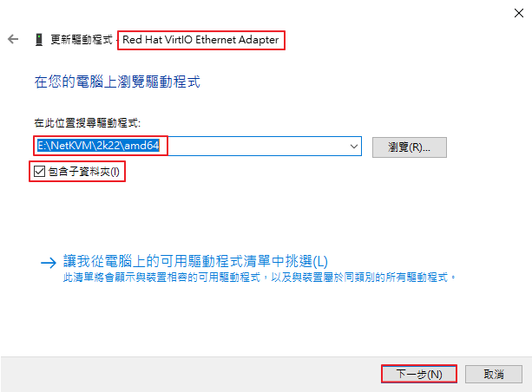Click the blue right-arrow icon beside 讓我從電腦上
The height and width of the screenshot is (392, 532).
click(x=49, y=263)
